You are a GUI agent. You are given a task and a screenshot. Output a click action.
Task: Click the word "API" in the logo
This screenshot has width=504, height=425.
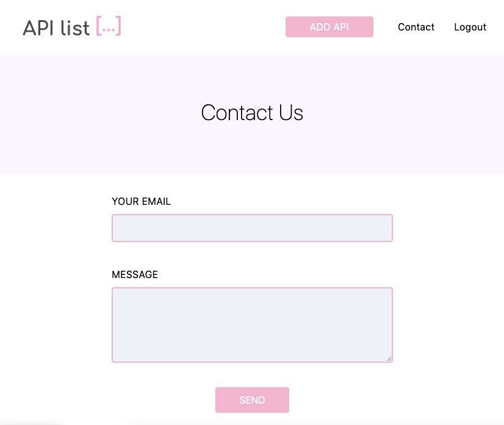[x=37, y=27]
